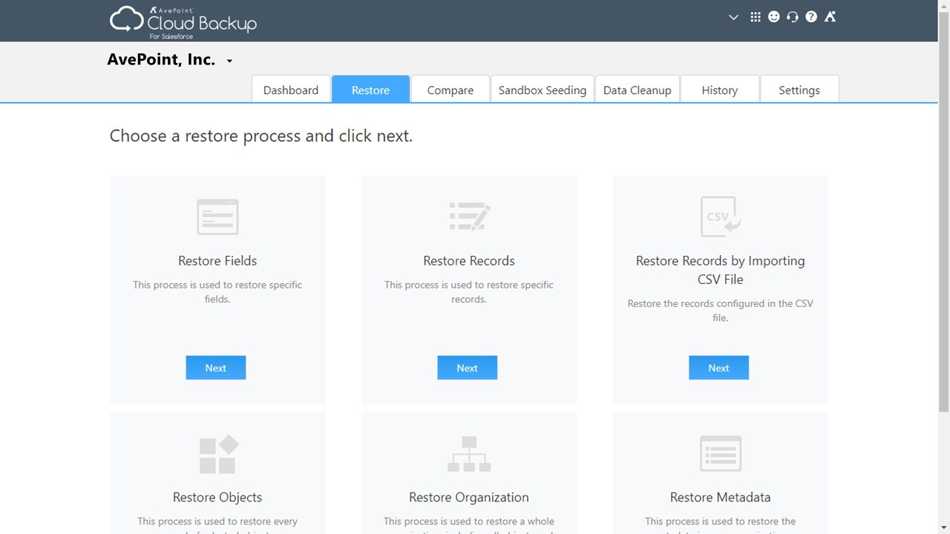Click the Restore Organization hierarchy icon

469,454
